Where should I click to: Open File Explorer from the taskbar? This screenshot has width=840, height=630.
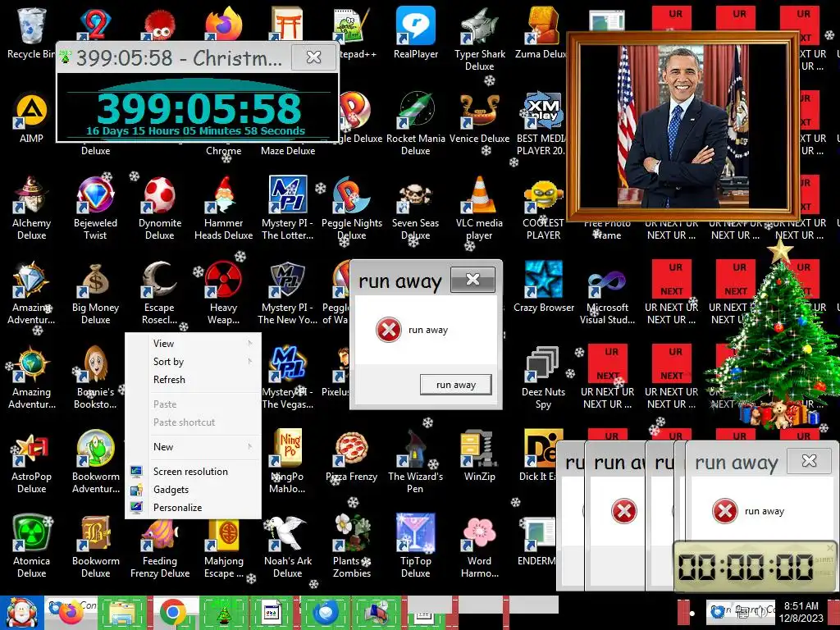pyautogui.click(x=122, y=613)
